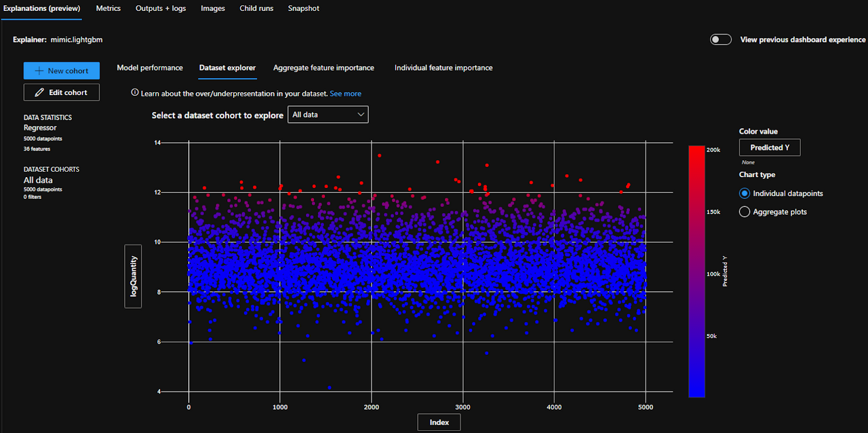Screen dimensions: 868x433
Task: Select the Aggregate plots chart type
Action: pyautogui.click(x=744, y=211)
